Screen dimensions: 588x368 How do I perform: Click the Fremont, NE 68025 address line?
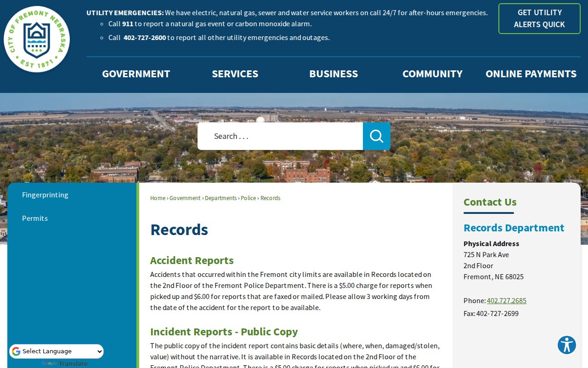point(493,277)
